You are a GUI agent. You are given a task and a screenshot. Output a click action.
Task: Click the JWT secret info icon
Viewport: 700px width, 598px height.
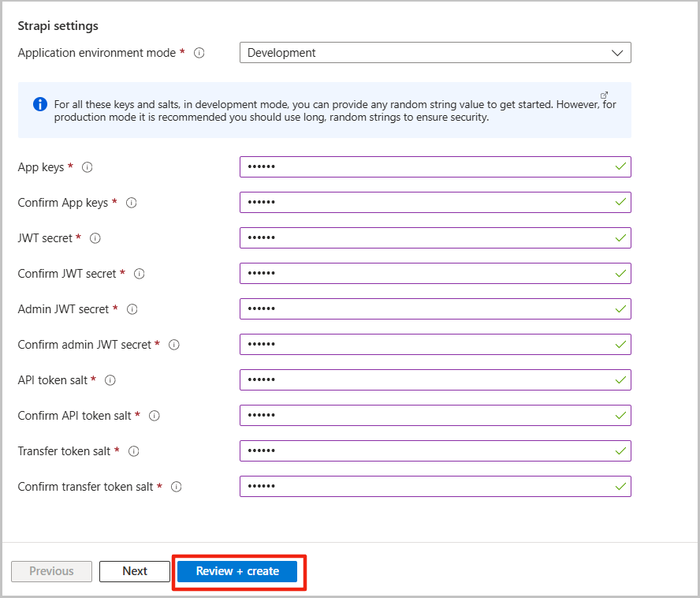pos(95,238)
